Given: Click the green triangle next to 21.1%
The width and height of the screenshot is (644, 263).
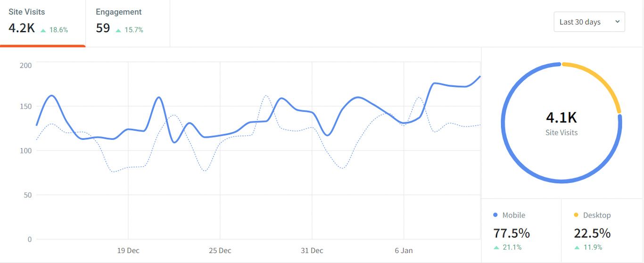Looking at the screenshot, I should [x=496, y=247].
